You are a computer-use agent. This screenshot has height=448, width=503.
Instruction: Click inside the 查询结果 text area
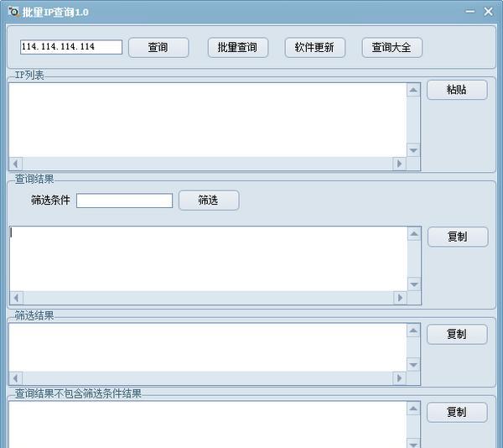tap(209, 259)
